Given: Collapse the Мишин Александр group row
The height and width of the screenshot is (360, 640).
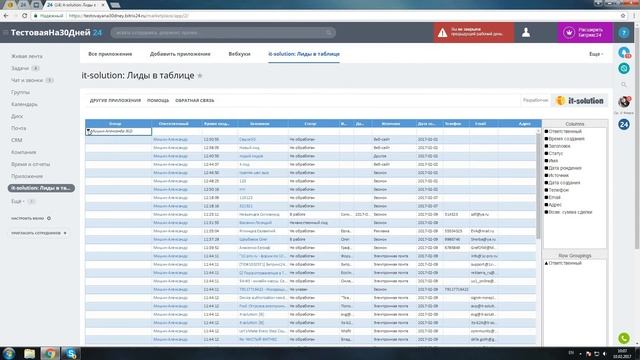Looking at the screenshot, I should (x=88, y=131).
